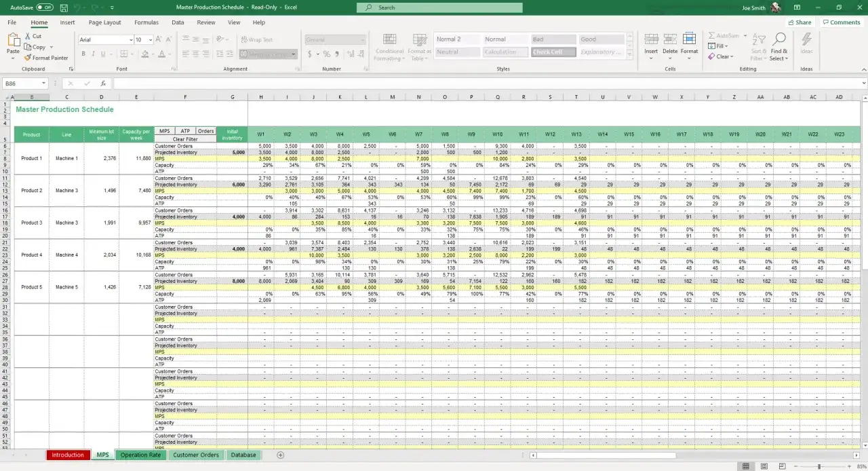Open the Fill dropdown in Editing group
Viewport: 868px width, 471px height.
tap(722, 46)
